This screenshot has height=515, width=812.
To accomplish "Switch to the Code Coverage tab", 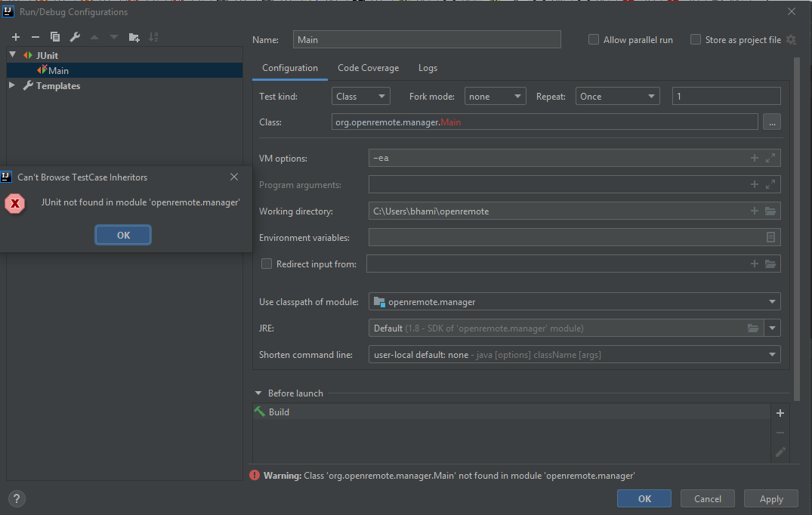I will coord(368,68).
